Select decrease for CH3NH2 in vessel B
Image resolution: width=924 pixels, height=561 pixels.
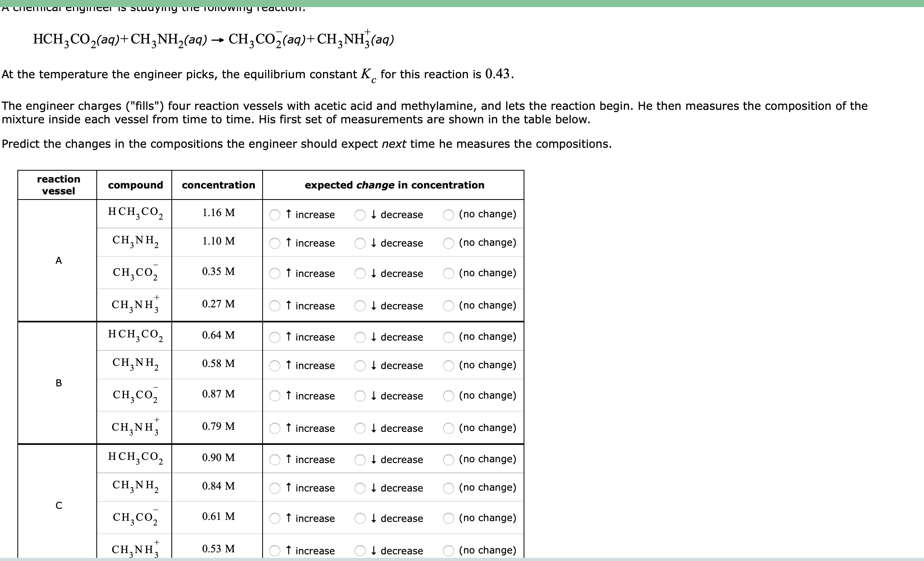(360, 365)
